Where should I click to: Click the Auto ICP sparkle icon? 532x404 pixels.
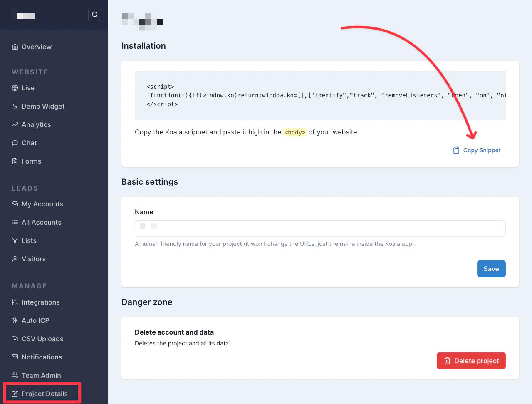(x=15, y=320)
